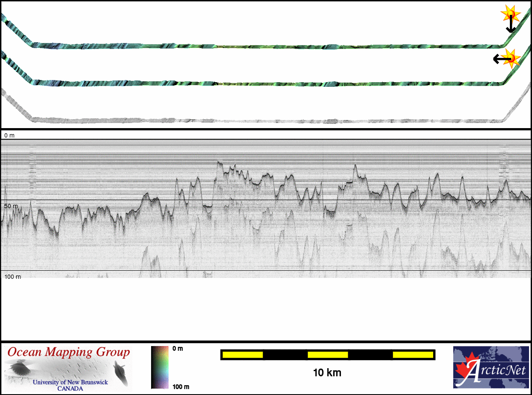
Task: Select the black left-pointing arrow beside the sun
Action: point(499,59)
